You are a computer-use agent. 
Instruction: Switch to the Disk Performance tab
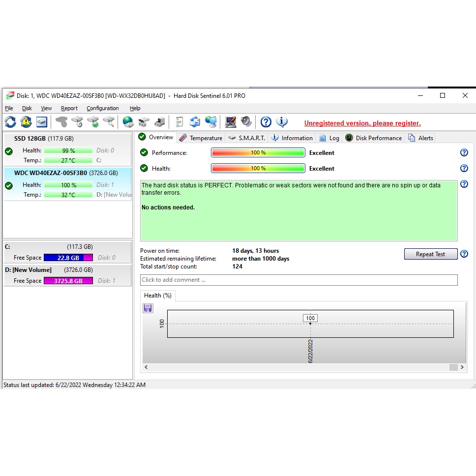374,138
